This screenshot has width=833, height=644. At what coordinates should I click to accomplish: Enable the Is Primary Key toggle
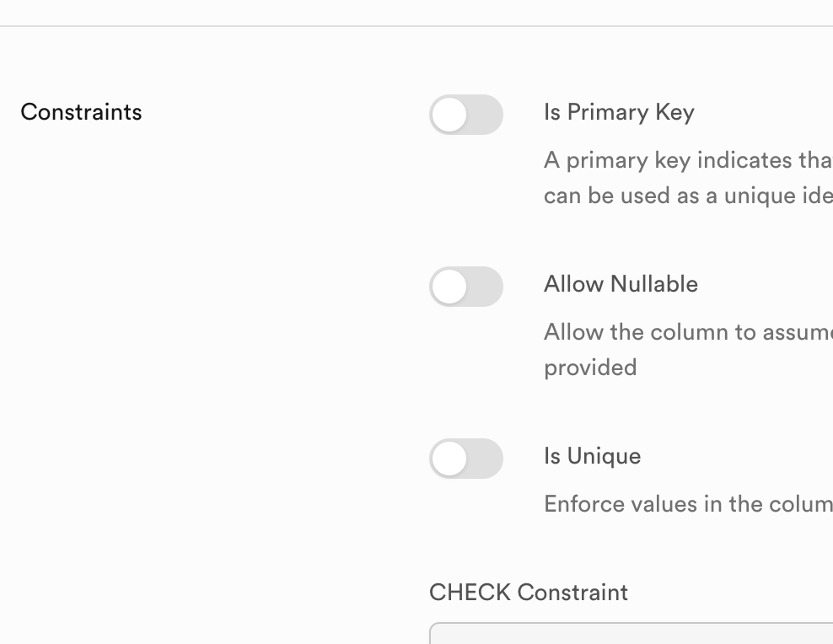click(466, 115)
